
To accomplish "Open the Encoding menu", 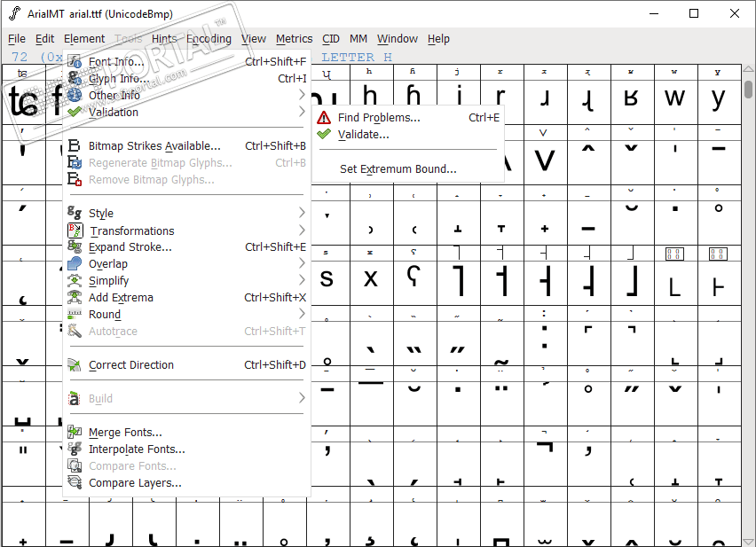I will [x=209, y=38].
